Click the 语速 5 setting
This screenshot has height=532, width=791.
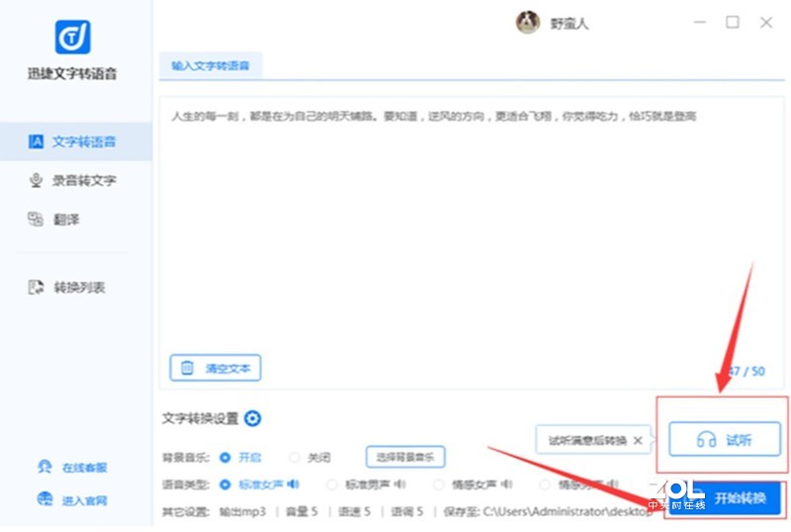click(355, 512)
